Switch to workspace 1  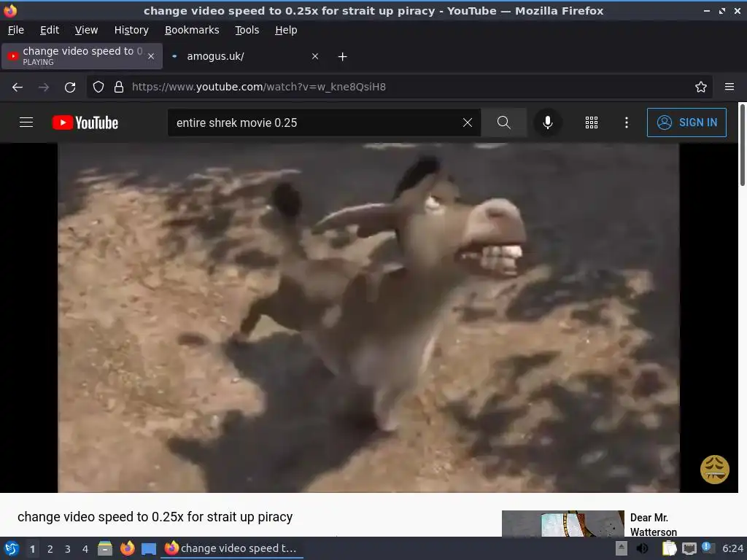click(x=32, y=549)
